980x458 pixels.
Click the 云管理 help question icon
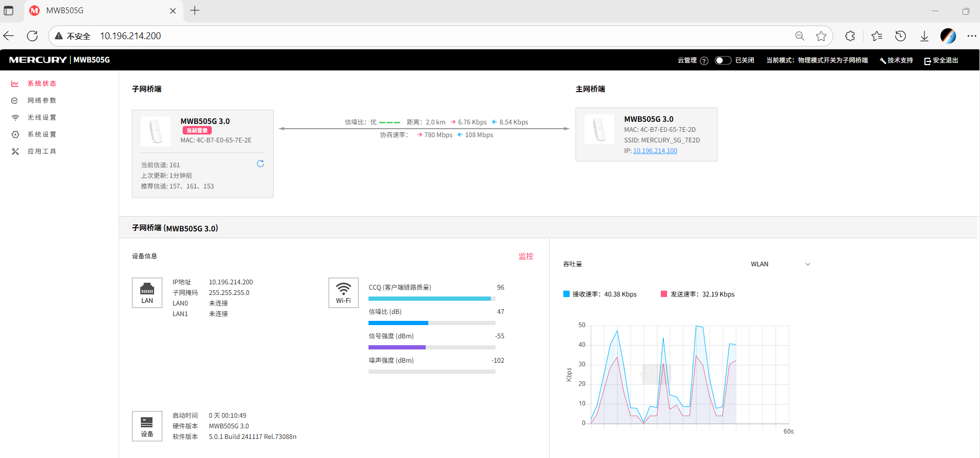point(704,61)
